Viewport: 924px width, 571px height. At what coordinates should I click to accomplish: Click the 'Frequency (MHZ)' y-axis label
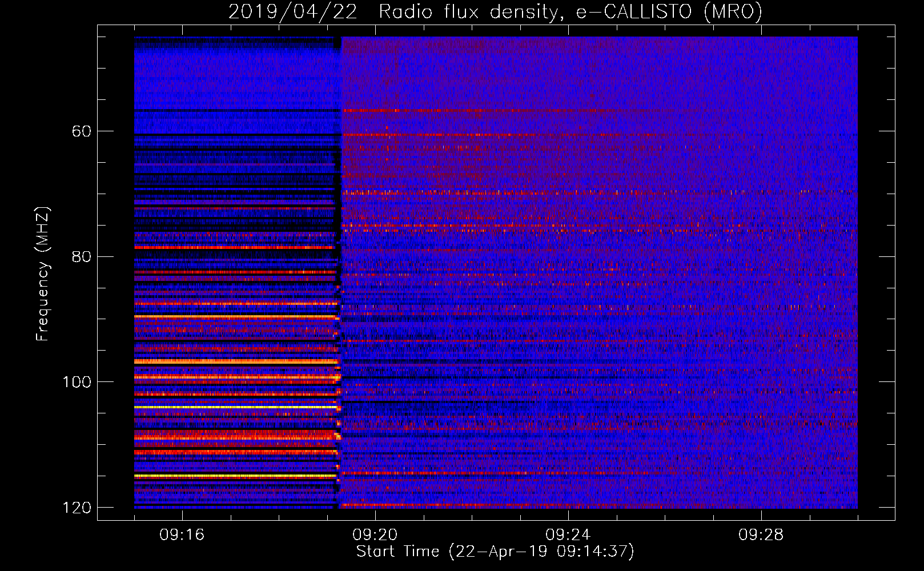pyautogui.click(x=43, y=274)
